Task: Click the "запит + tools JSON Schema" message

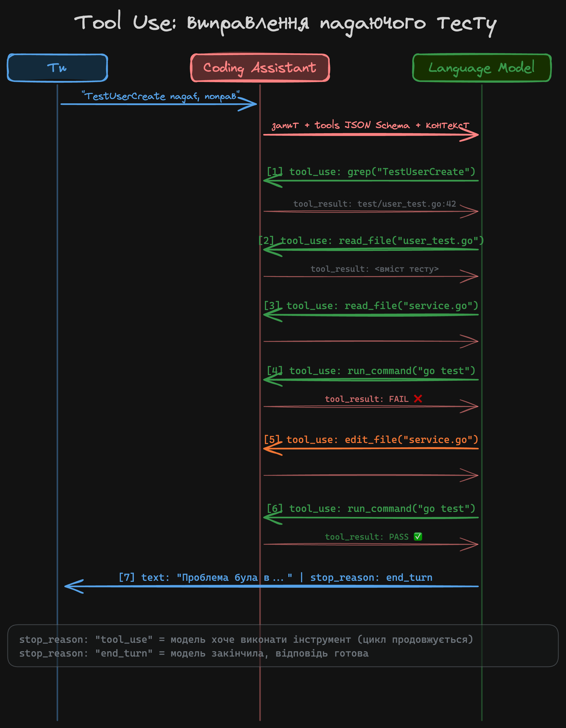Action: point(370,125)
